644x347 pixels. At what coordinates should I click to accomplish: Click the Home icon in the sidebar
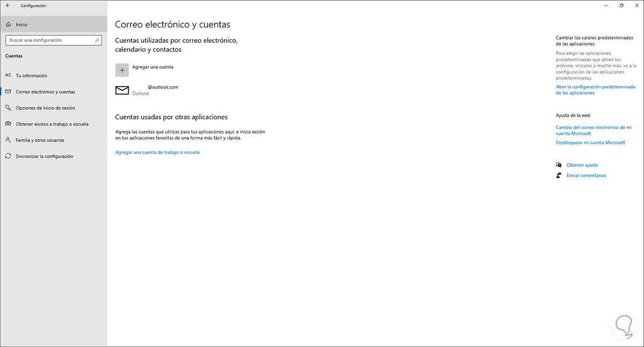(x=9, y=24)
